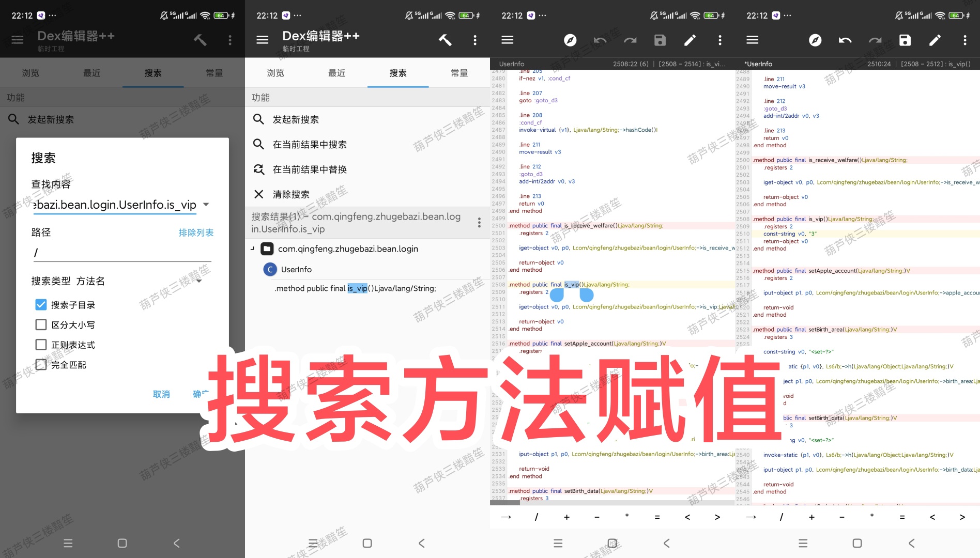Switch to 浏览 tab in second screen
Image resolution: width=980 pixels, height=558 pixels.
[x=275, y=73]
